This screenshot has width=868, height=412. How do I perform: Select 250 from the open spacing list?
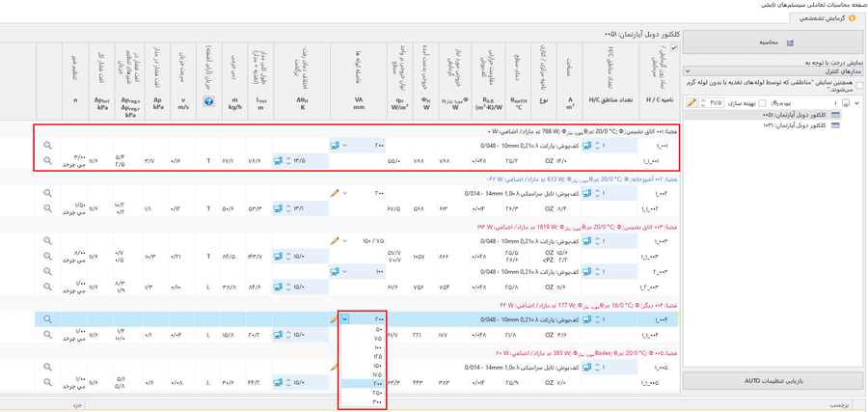pos(378,393)
